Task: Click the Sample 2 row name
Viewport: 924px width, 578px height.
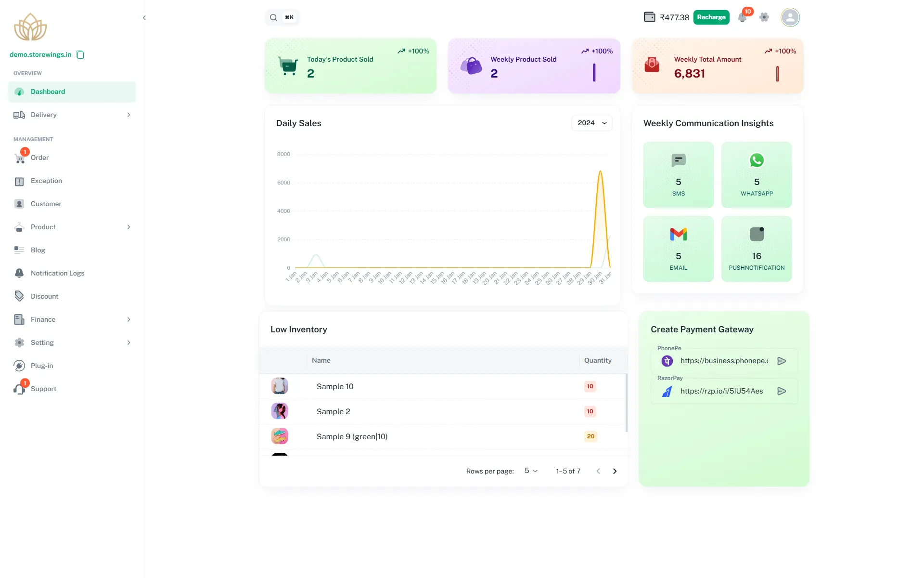Action: 334,411
